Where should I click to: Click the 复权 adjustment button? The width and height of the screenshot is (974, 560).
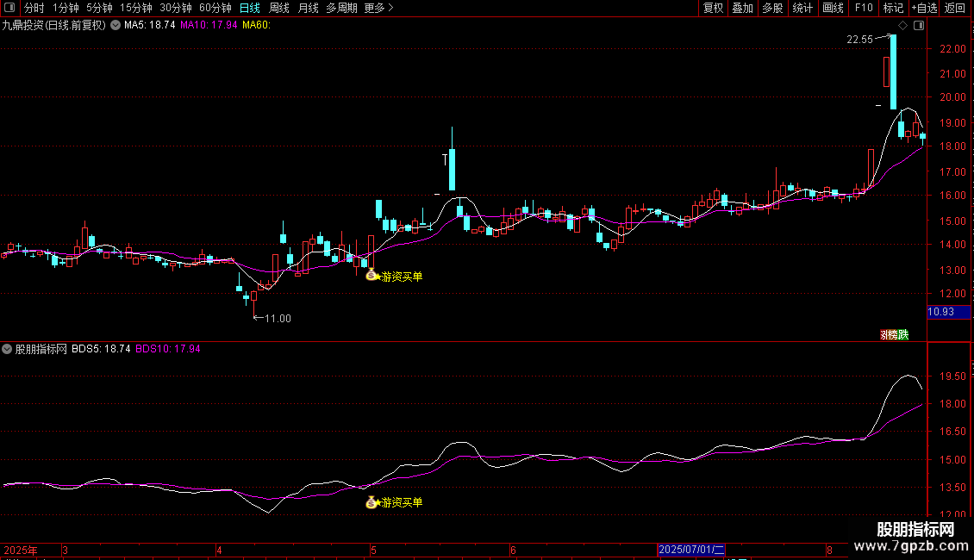[x=713, y=8]
